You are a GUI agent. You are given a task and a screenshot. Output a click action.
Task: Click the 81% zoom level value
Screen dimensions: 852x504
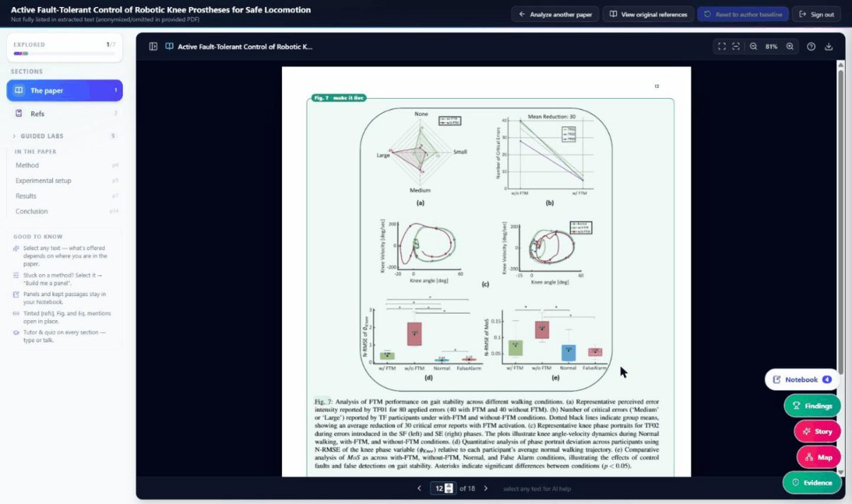click(x=771, y=47)
